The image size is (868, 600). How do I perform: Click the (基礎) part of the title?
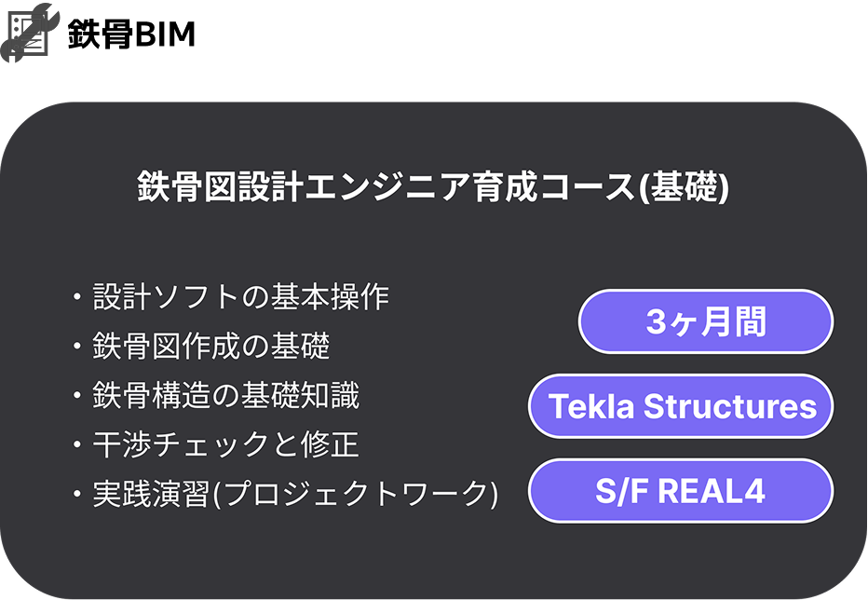[684, 187]
